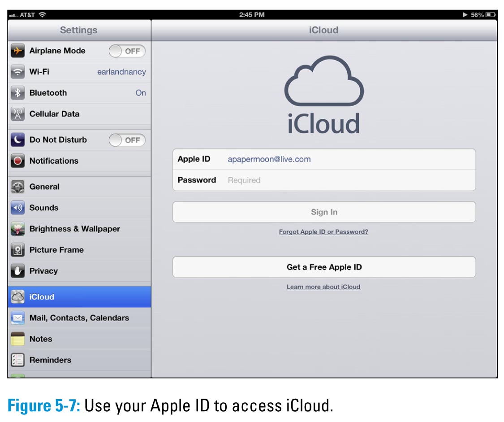Tap the Picture Frame icon

click(x=17, y=250)
